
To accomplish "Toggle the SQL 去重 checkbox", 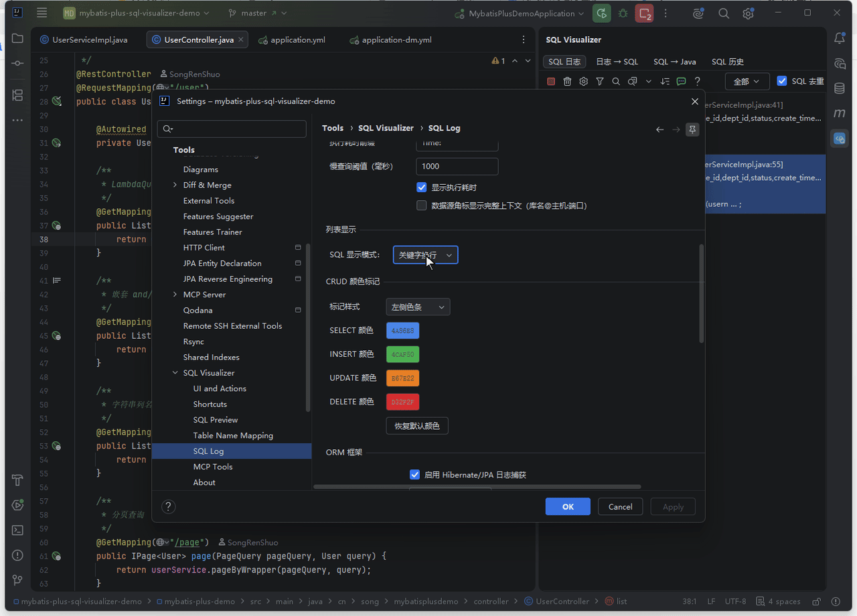I will click(x=782, y=81).
